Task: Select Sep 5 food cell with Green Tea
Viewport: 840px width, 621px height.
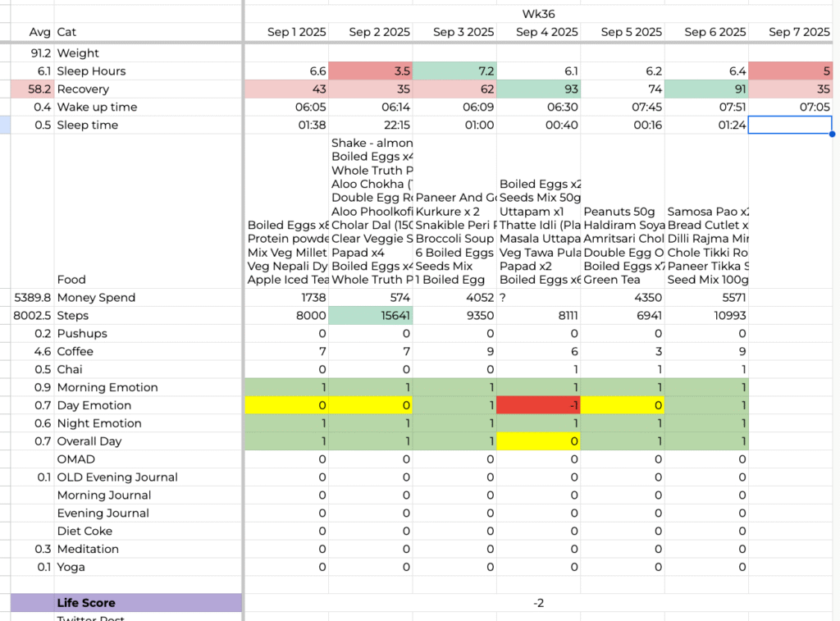Action: tap(623, 211)
